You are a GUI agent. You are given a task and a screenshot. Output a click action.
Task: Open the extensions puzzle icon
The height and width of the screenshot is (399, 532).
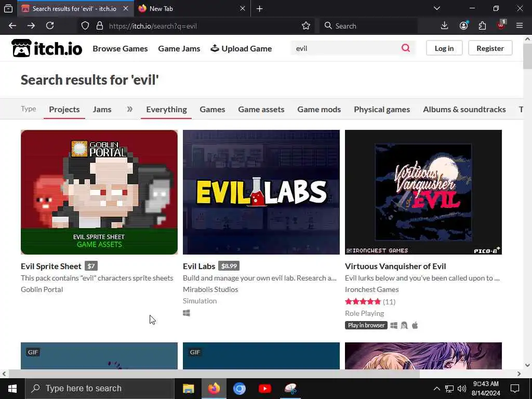pyautogui.click(x=482, y=26)
